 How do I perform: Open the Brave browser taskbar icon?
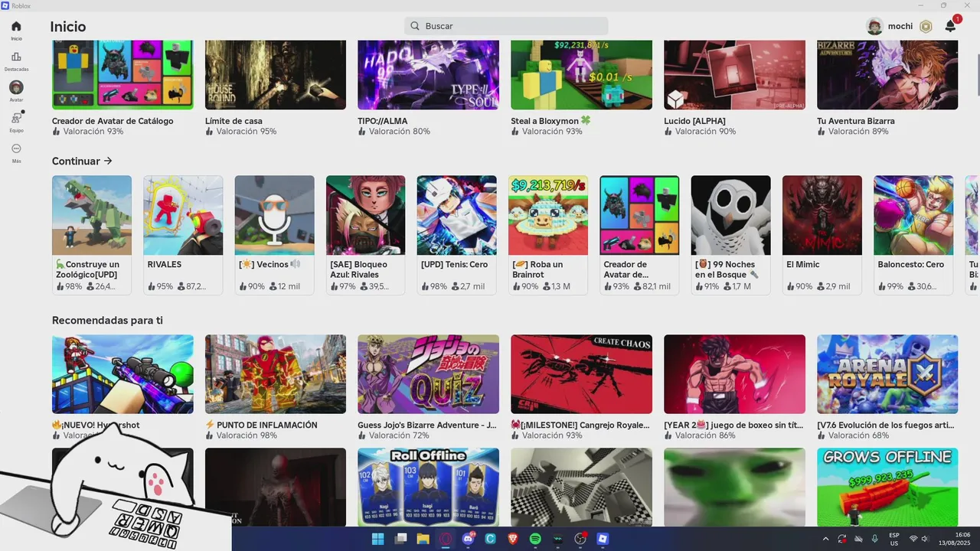tap(513, 539)
